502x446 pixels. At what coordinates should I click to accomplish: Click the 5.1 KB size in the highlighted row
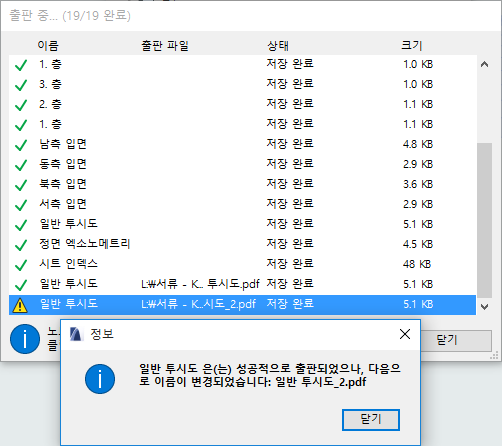coord(418,304)
